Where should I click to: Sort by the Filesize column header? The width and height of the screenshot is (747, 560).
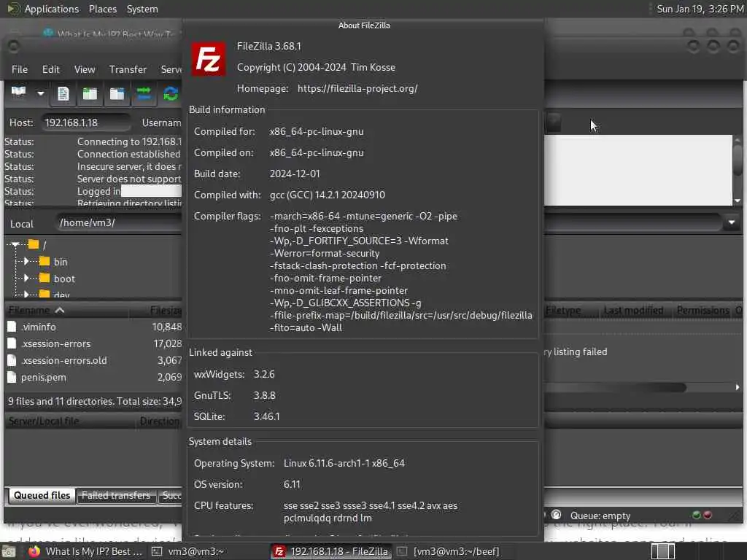156,311
